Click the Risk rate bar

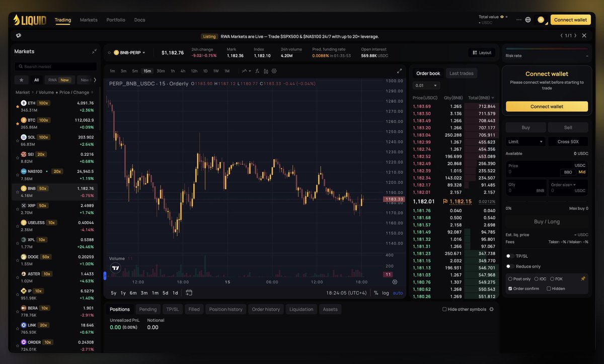[x=547, y=49]
